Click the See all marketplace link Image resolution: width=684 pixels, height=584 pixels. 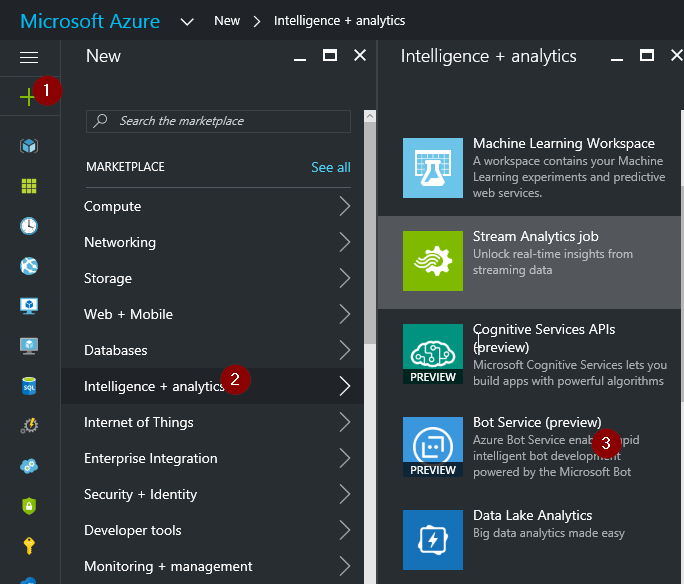pos(330,167)
